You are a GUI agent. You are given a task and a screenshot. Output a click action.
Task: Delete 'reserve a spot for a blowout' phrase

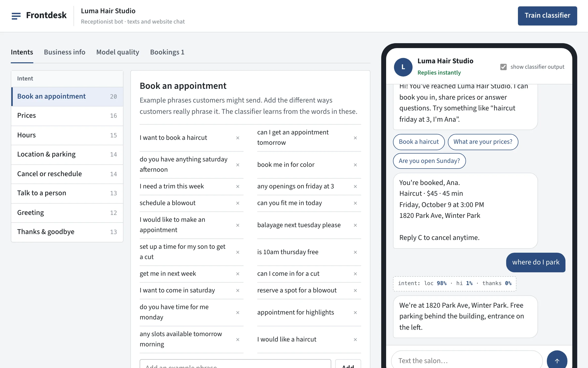(355, 290)
